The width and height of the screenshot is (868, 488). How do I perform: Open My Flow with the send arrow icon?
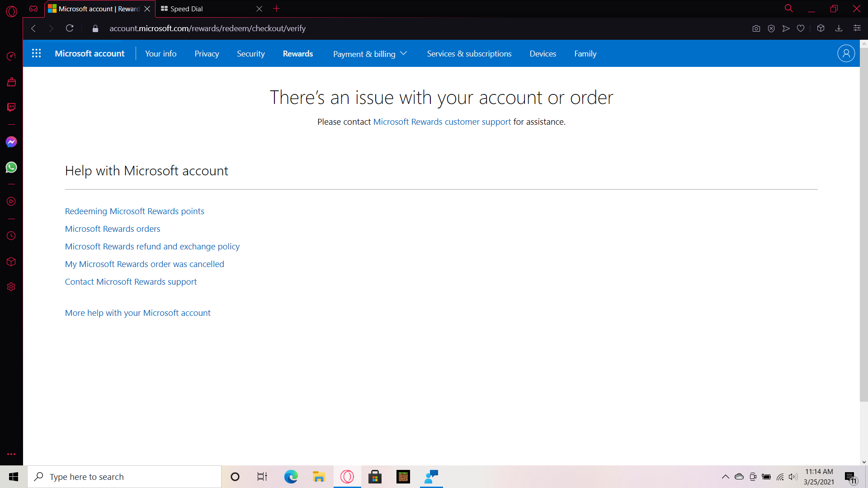[x=786, y=28]
